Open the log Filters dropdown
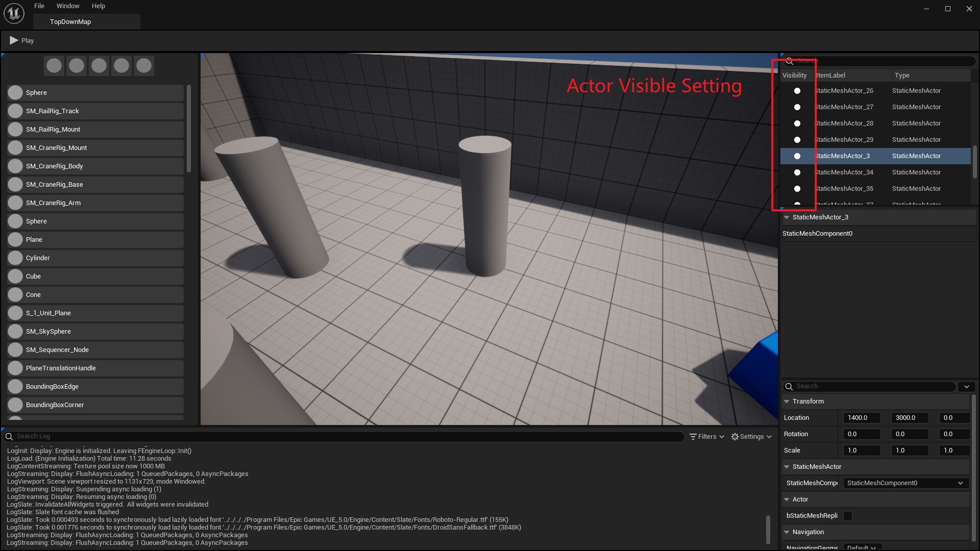The width and height of the screenshot is (980, 551). coord(706,437)
